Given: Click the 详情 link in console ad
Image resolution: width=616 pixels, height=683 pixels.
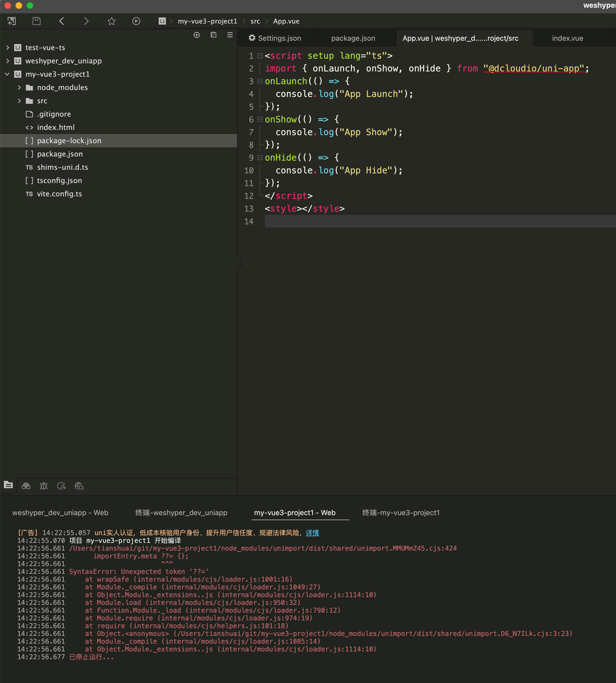Looking at the screenshot, I should click(x=312, y=533).
